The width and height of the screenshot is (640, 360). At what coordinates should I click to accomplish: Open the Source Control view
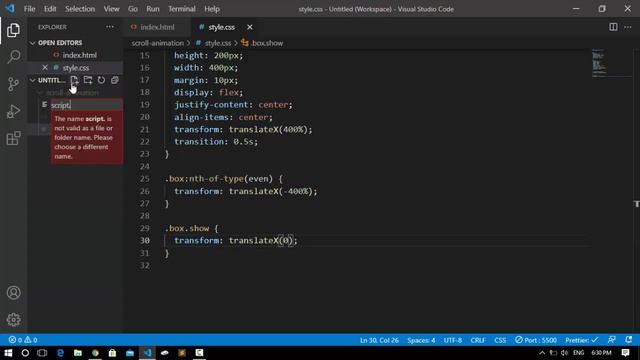(x=13, y=84)
